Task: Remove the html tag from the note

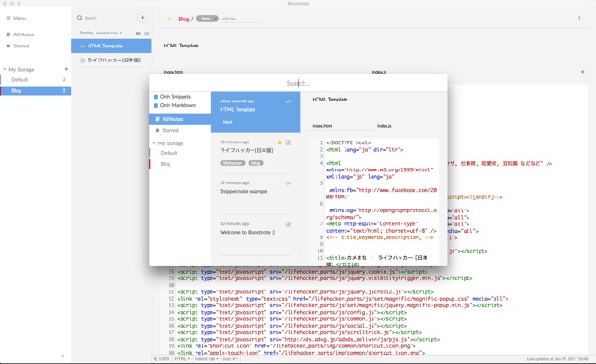Action: (215, 19)
